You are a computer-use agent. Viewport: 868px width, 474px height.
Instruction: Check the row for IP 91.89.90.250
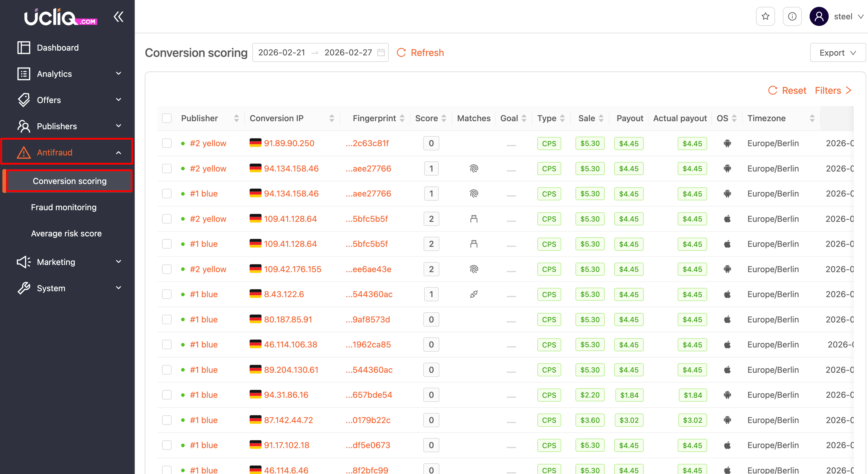tap(167, 143)
